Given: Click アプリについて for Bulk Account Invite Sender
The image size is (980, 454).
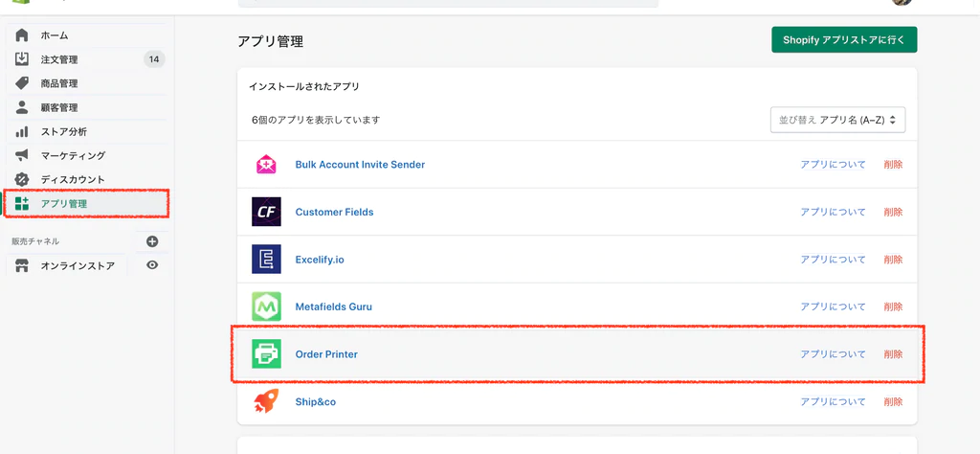Looking at the screenshot, I should tap(834, 165).
